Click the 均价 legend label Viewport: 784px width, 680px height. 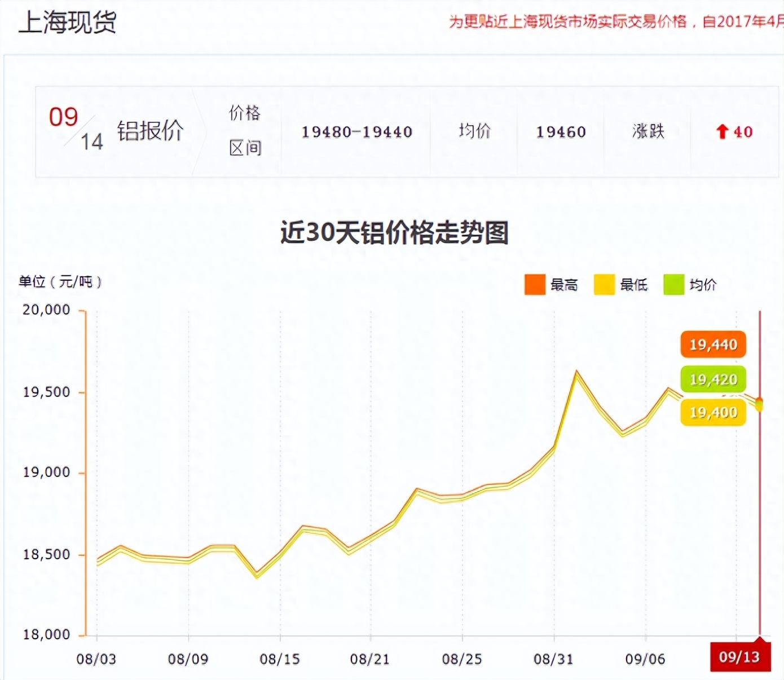pos(703,285)
